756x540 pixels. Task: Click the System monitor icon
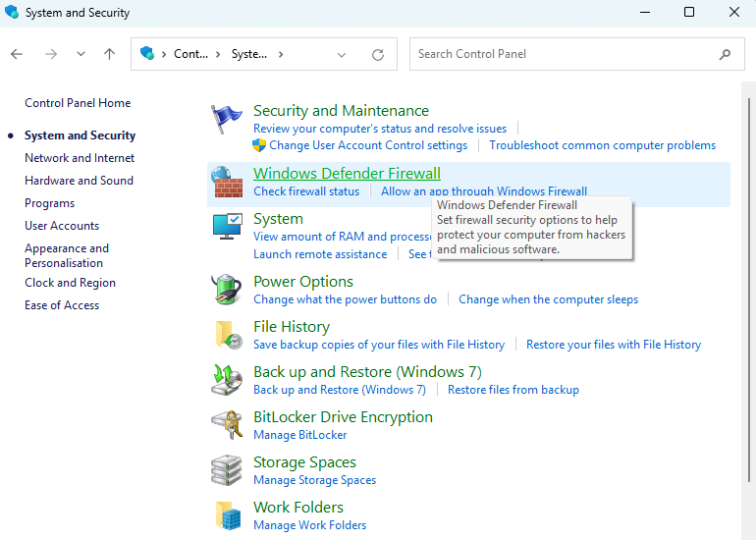[x=227, y=228]
